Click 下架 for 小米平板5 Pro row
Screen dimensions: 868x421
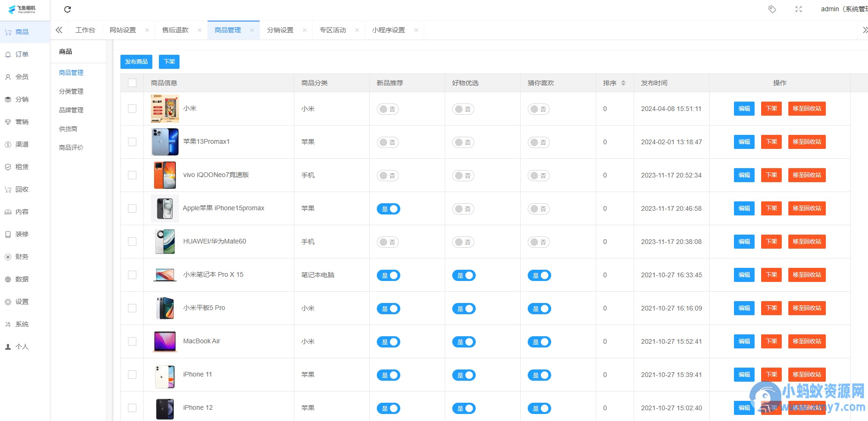771,308
